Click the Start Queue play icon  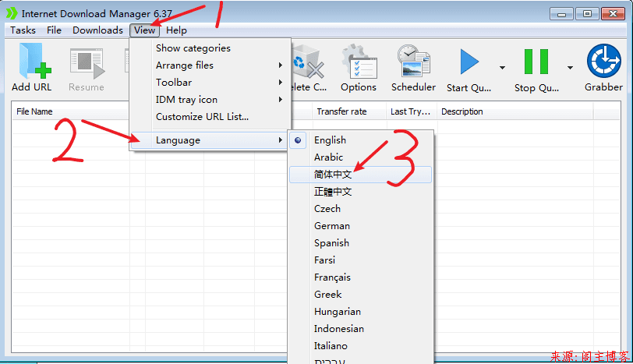469,62
